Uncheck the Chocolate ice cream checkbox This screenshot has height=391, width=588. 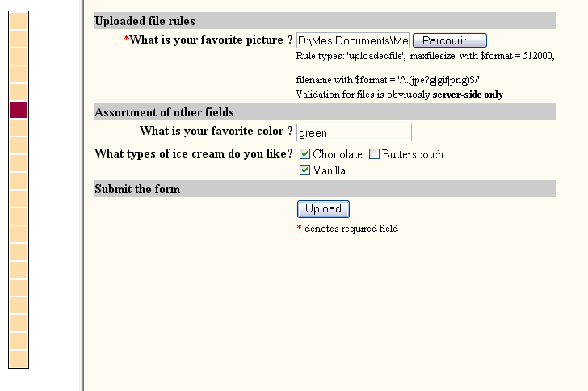tap(304, 153)
